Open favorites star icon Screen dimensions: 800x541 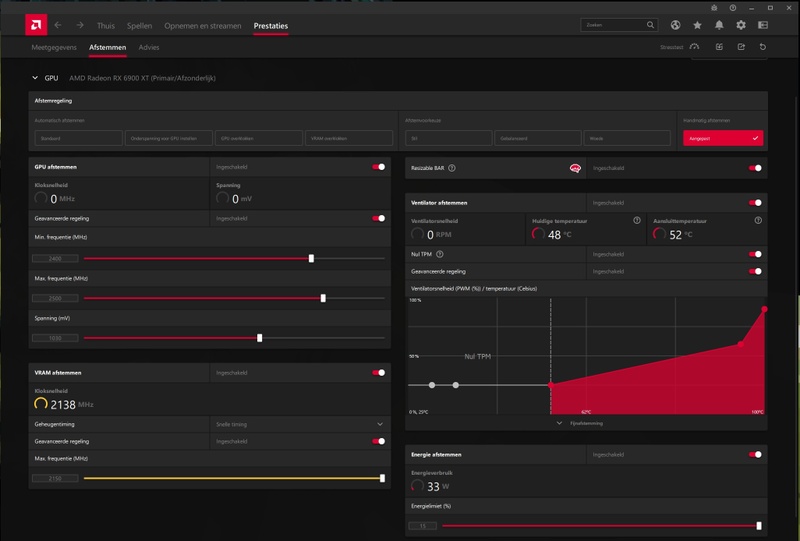click(697, 25)
